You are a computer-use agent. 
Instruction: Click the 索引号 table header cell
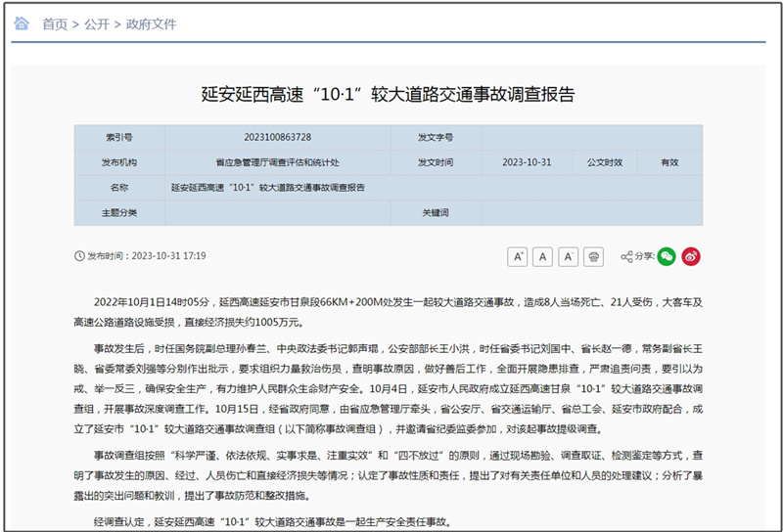[x=119, y=137]
